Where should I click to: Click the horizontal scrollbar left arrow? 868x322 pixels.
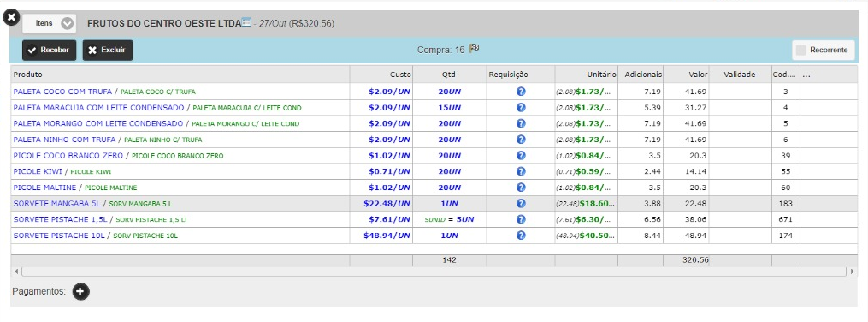(x=16, y=271)
